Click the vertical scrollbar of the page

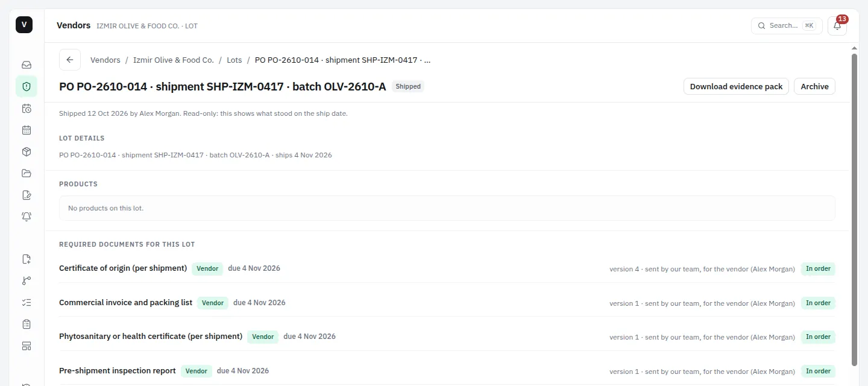tap(854, 209)
